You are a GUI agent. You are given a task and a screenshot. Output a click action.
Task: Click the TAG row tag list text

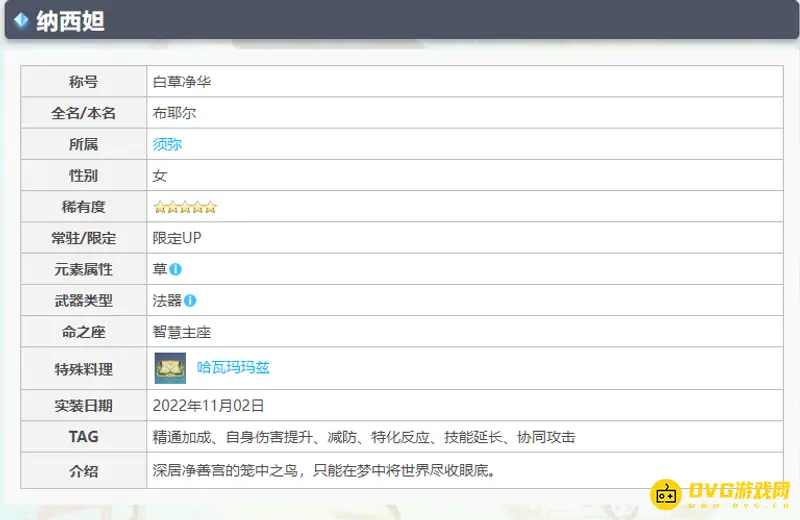click(364, 437)
